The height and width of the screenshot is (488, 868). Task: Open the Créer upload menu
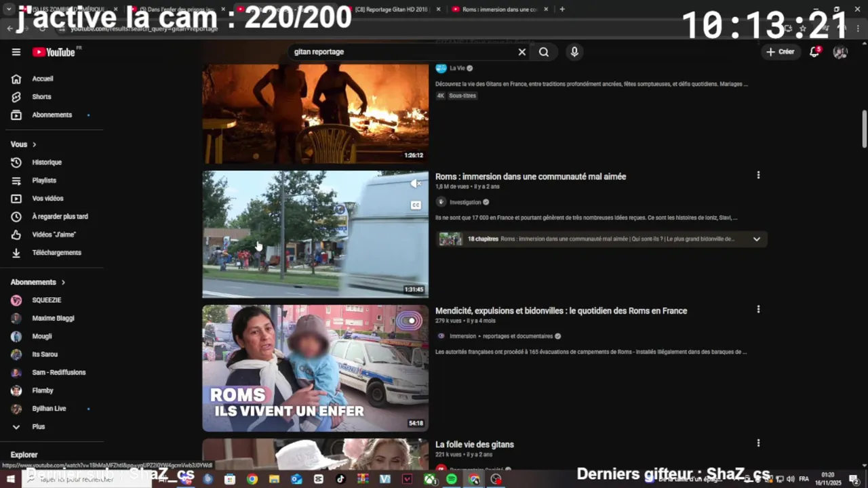point(781,52)
